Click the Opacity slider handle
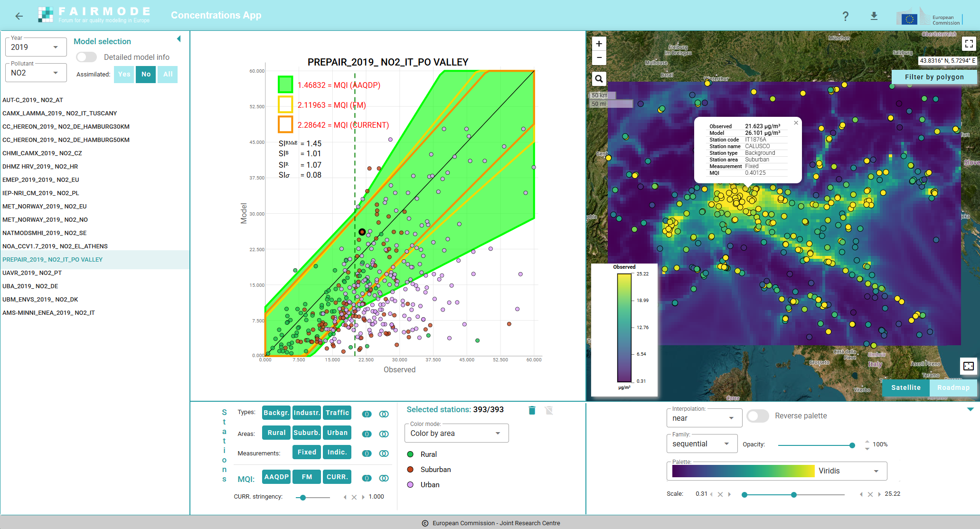The image size is (980, 529). 852,445
